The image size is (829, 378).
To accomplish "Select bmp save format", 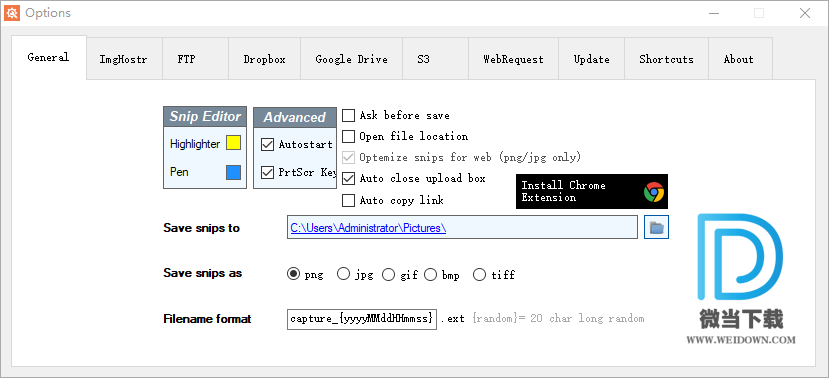I will (x=430, y=274).
